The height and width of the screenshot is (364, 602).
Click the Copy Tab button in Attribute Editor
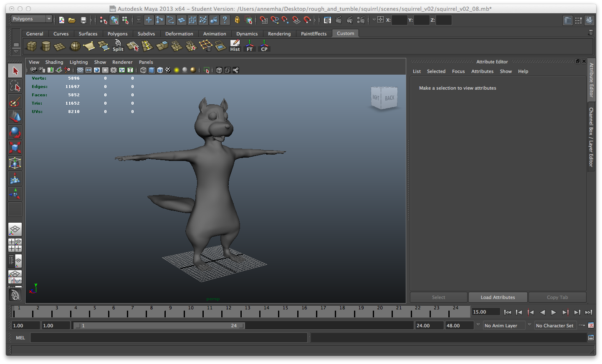[x=557, y=297]
